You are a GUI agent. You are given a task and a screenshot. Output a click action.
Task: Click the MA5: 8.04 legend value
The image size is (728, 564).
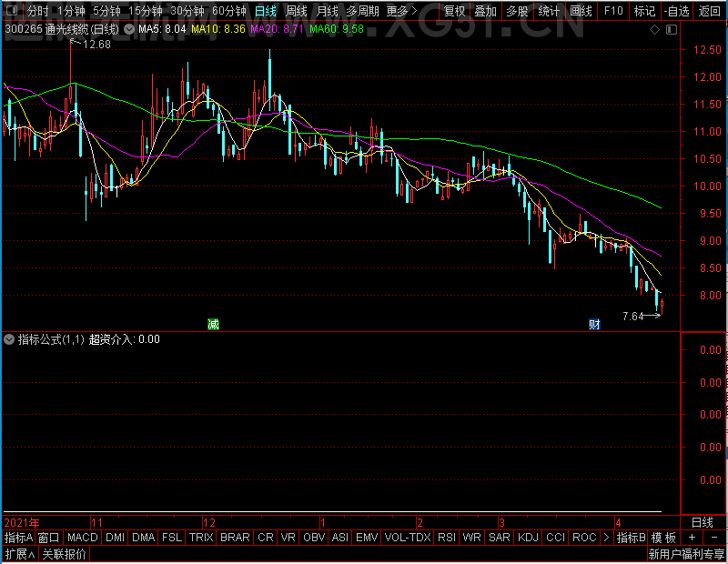(162, 29)
